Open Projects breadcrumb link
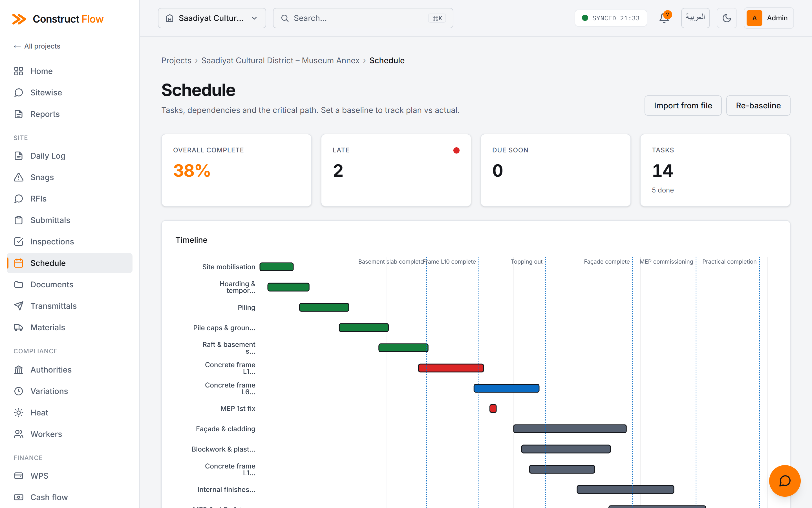 (x=176, y=60)
